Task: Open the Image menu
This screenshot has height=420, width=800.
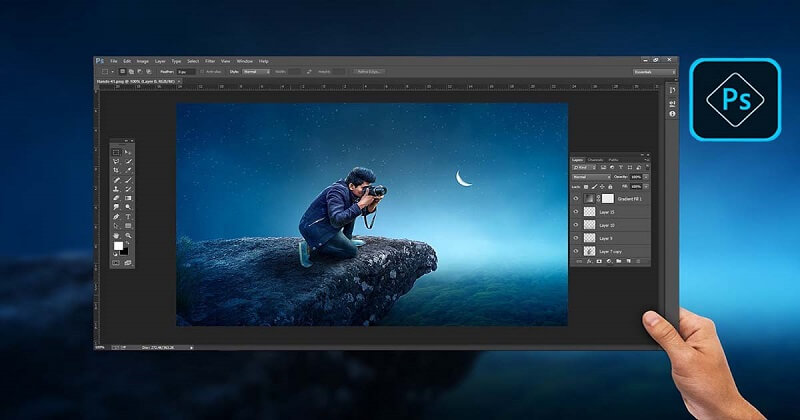Action: click(x=143, y=61)
